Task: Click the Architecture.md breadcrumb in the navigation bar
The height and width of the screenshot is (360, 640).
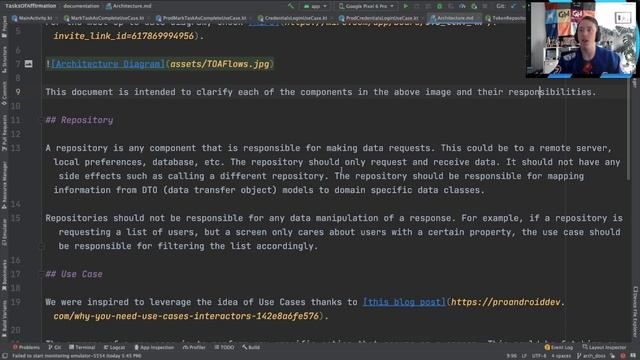Action: 129,6
